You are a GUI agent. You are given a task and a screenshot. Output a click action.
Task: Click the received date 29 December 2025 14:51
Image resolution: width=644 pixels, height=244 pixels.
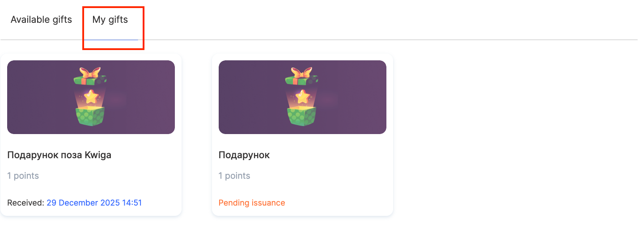(94, 203)
